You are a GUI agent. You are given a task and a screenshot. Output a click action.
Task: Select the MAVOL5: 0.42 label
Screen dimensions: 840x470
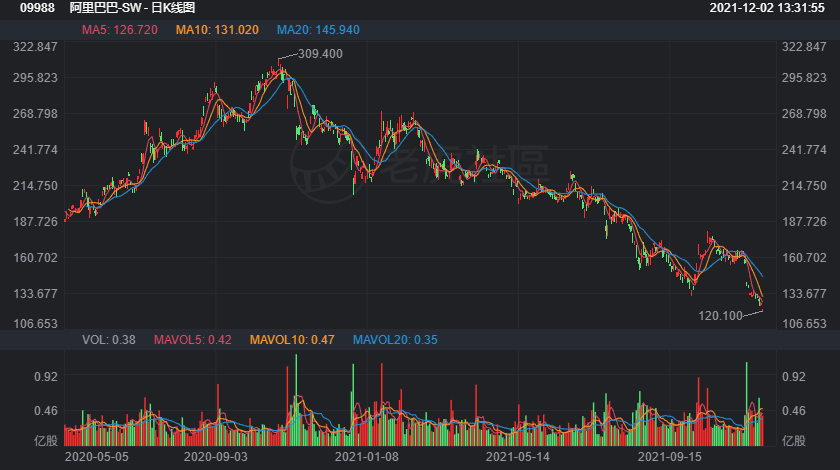[x=192, y=340]
